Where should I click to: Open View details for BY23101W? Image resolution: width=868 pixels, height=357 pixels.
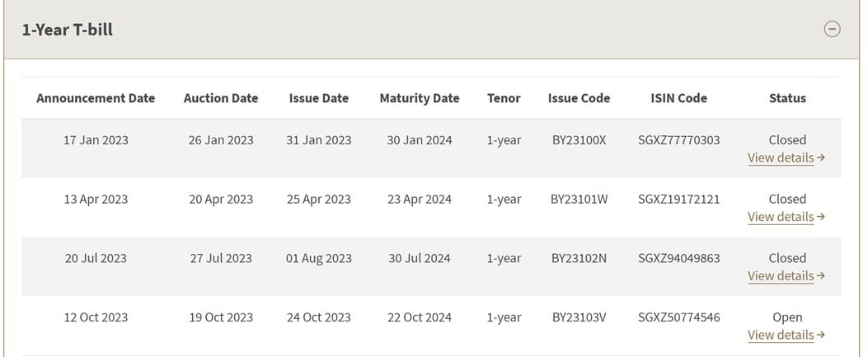pyautogui.click(x=781, y=217)
